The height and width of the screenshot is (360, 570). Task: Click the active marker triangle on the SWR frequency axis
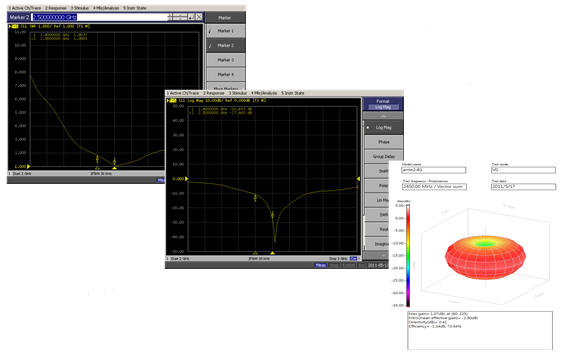pyautogui.click(x=115, y=168)
